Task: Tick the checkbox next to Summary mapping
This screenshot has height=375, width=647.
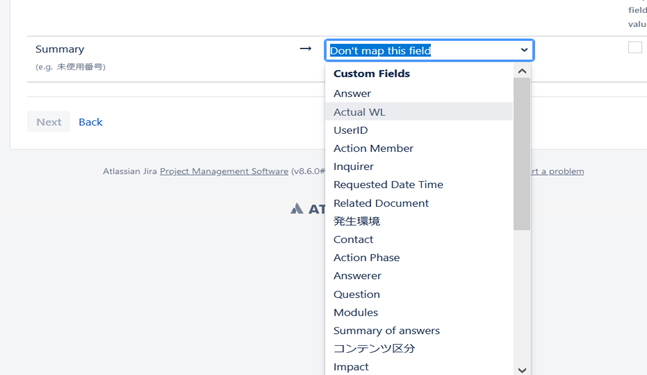Action: tap(635, 47)
